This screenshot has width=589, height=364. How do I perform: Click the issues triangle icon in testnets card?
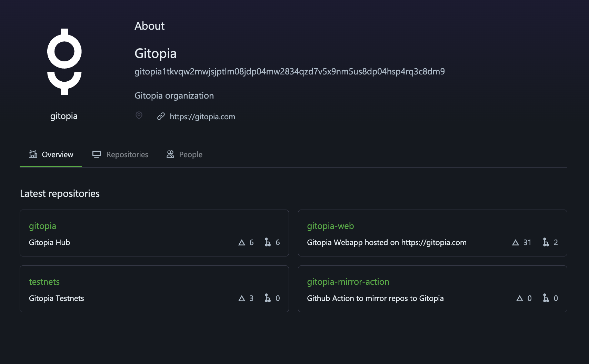coord(242,299)
